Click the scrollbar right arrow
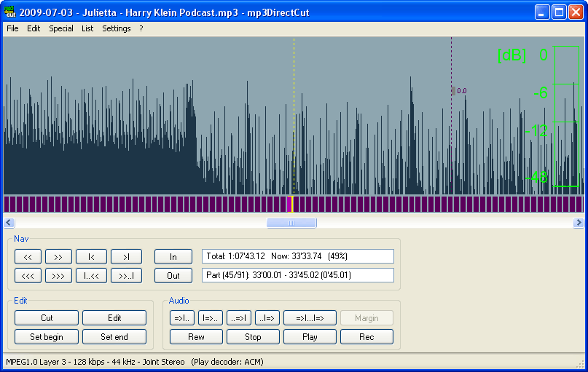This screenshot has height=372, width=588. click(579, 223)
